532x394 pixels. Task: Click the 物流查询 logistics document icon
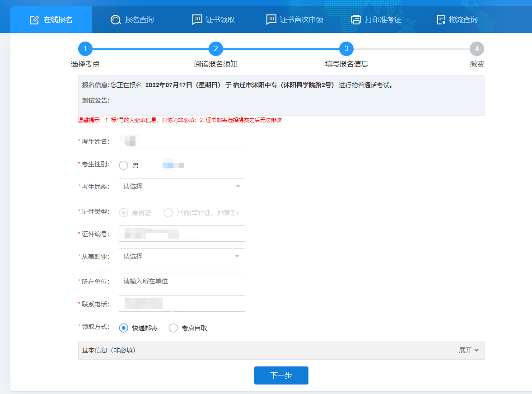click(x=441, y=20)
